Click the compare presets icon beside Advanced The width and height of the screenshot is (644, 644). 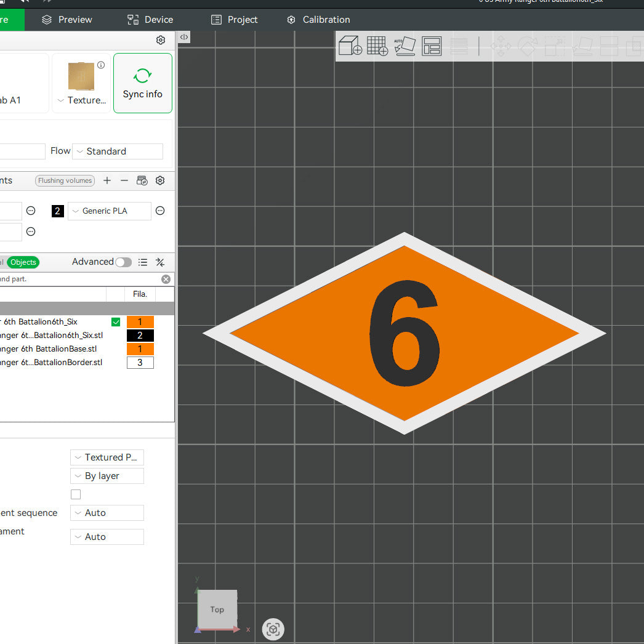[160, 262]
